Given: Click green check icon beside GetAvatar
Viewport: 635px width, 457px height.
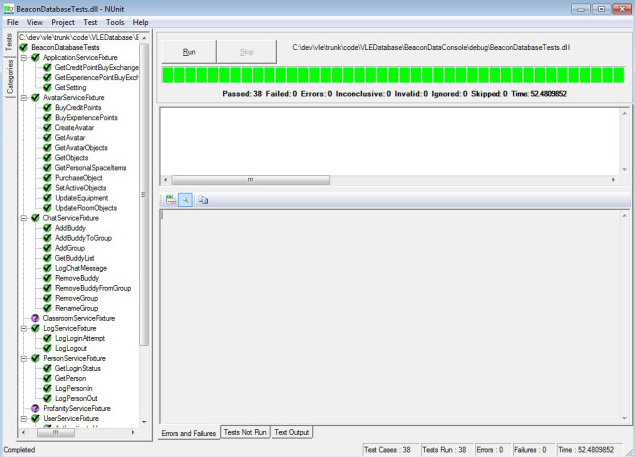Looking at the screenshot, I should [x=47, y=138].
